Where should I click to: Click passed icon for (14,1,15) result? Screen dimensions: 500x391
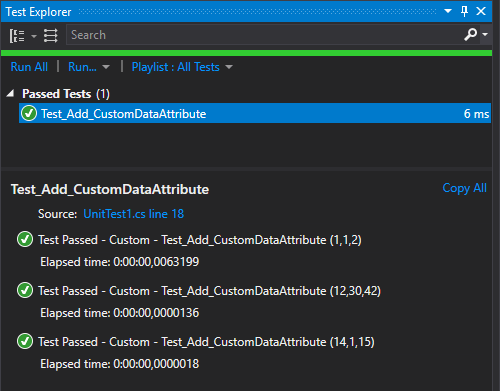25,341
